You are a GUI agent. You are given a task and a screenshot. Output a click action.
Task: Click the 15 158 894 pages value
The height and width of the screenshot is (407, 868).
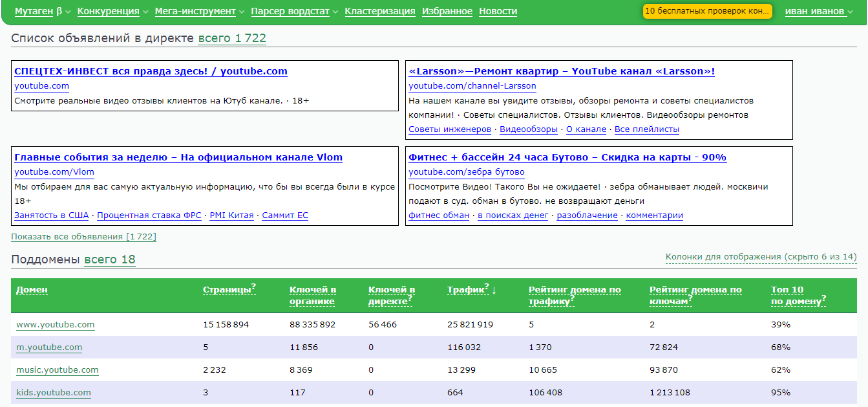pyautogui.click(x=226, y=325)
